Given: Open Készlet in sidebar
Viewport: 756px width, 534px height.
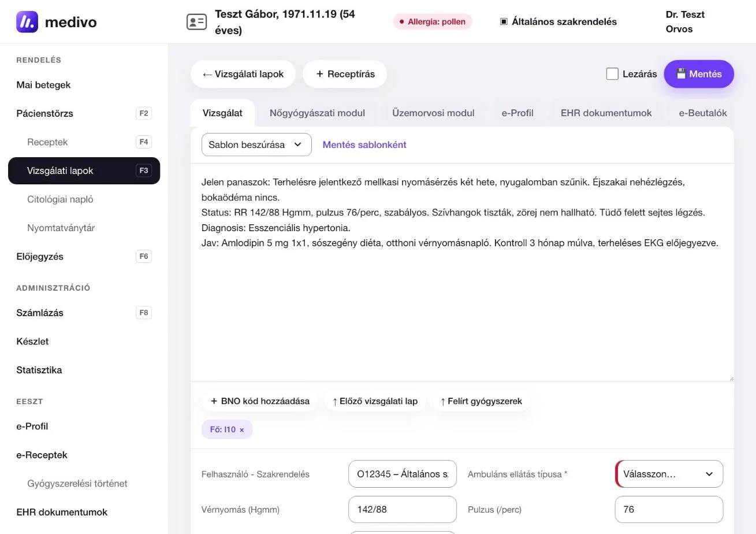Looking at the screenshot, I should click(84, 342).
